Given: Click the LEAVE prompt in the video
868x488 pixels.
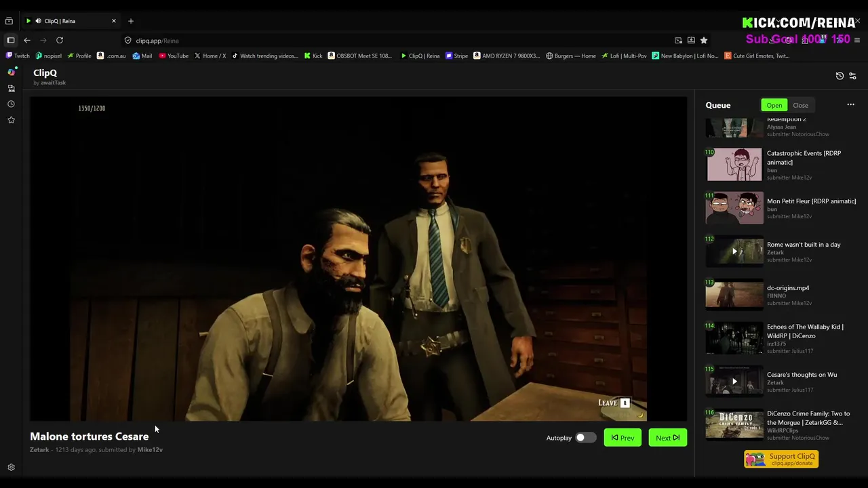Looking at the screenshot, I should tap(614, 403).
